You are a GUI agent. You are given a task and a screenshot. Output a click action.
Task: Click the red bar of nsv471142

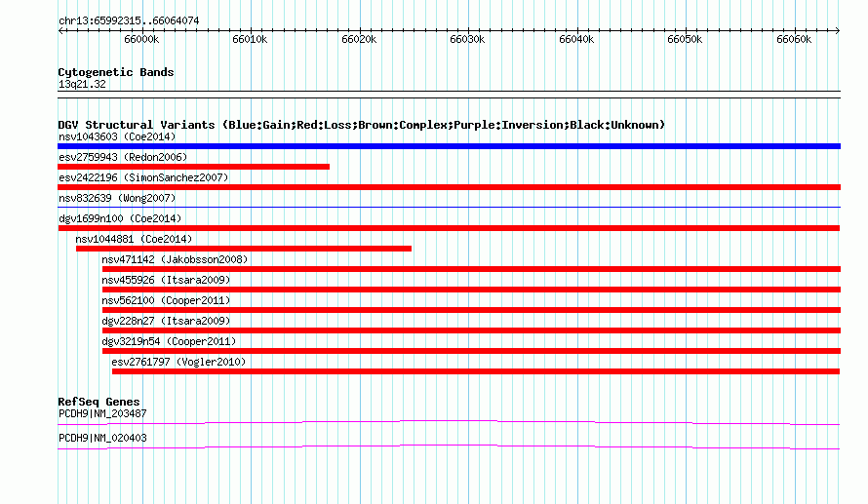pyautogui.click(x=472, y=269)
